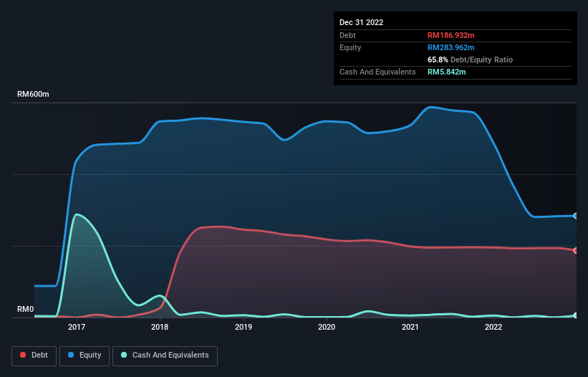Toggle the Debt series legend button
The height and width of the screenshot is (377, 588).
(x=34, y=355)
